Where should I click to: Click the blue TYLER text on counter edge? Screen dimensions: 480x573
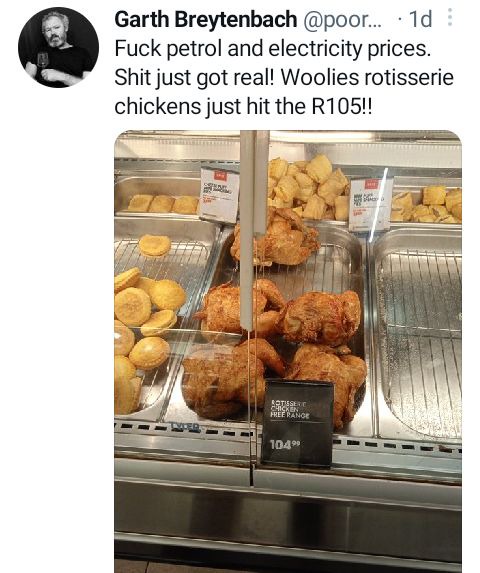pyautogui.click(x=185, y=426)
